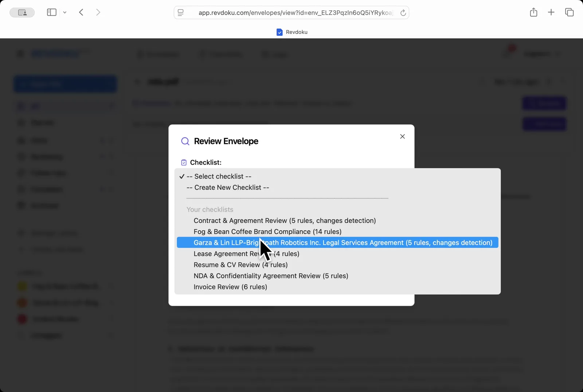This screenshot has height=392, width=583.
Task: Click the checkmark beside Select checklist option
Action: tap(181, 176)
